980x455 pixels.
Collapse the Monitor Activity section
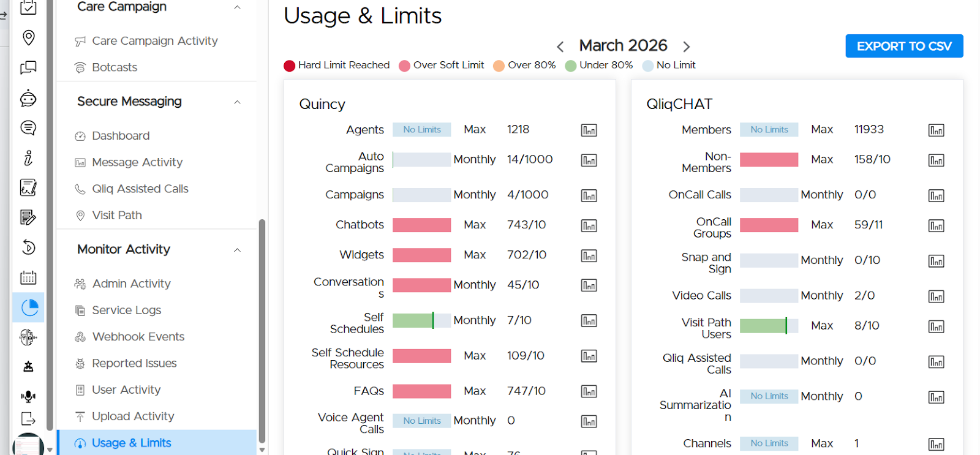click(x=237, y=250)
